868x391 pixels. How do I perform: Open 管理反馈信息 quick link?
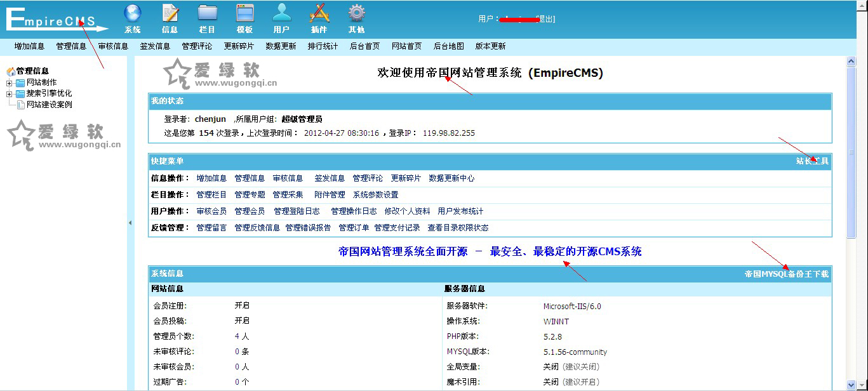click(257, 228)
